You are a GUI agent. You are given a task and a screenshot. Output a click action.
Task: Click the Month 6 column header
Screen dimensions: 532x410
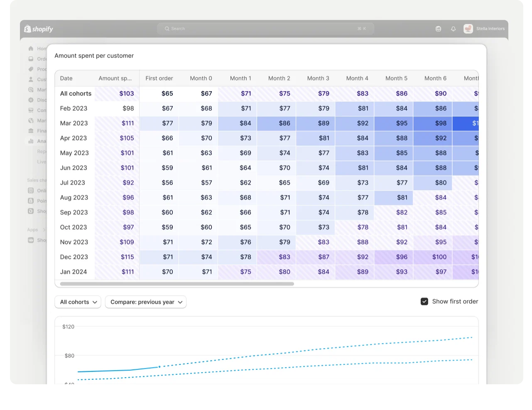pos(435,78)
